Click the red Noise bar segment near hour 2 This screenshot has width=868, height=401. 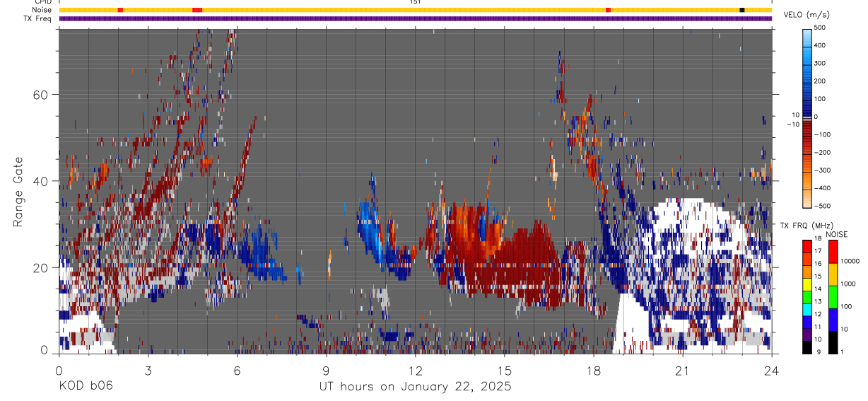tap(120, 10)
